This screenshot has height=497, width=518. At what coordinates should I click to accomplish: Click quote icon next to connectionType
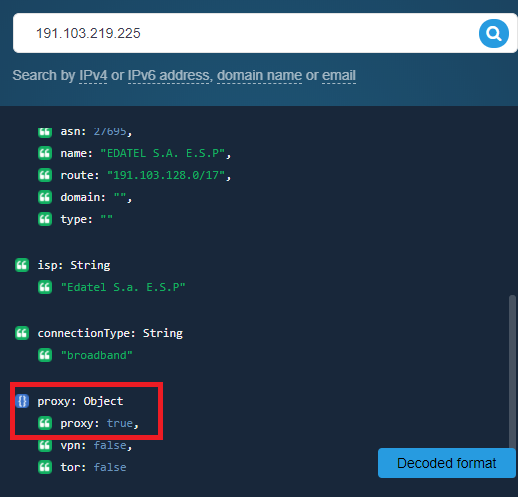[22, 333]
